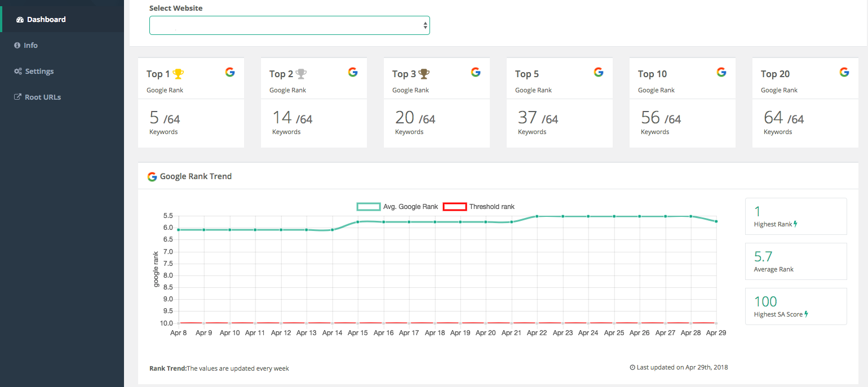Open Settings from the sidebar
Screen dimensions: 868x387
tap(39, 71)
